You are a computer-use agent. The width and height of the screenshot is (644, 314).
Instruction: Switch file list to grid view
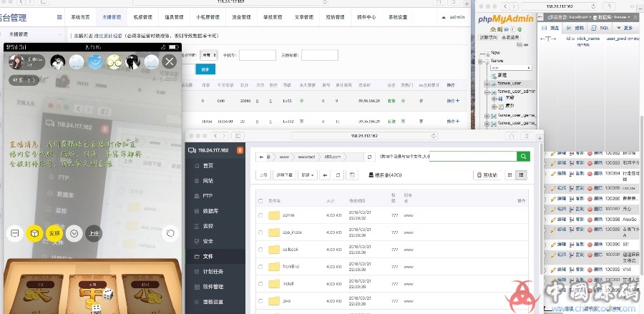pos(509,175)
